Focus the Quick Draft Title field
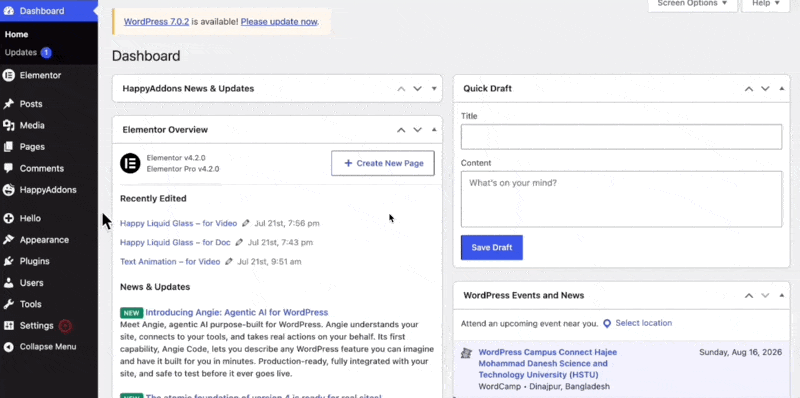Image resolution: width=800 pixels, height=398 pixels. click(621, 137)
